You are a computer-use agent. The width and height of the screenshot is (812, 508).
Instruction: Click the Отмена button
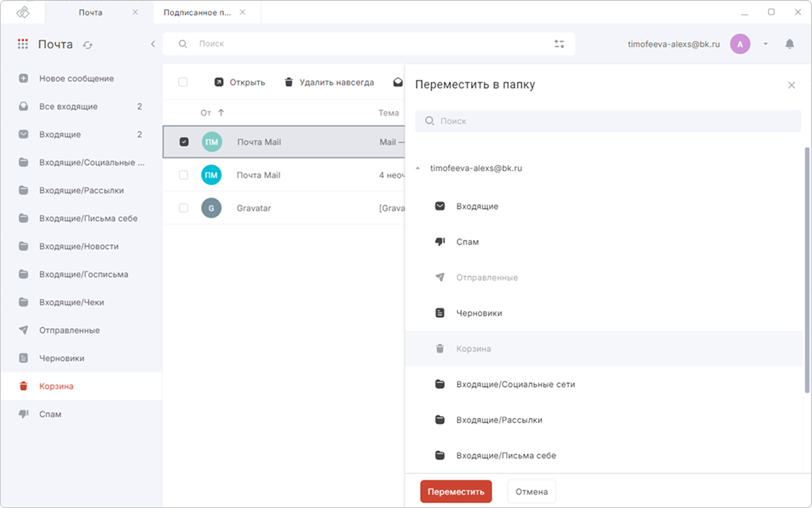(x=532, y=492)
